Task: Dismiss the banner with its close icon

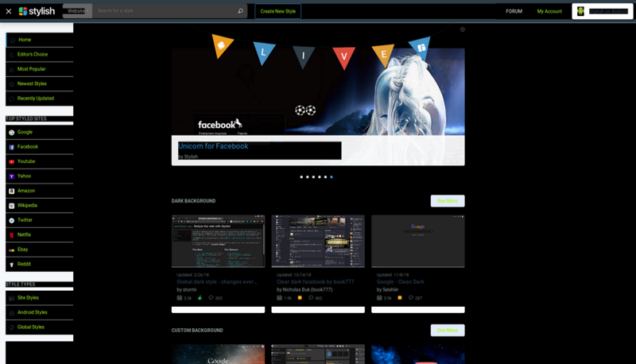Action: (x=463, y=29)
